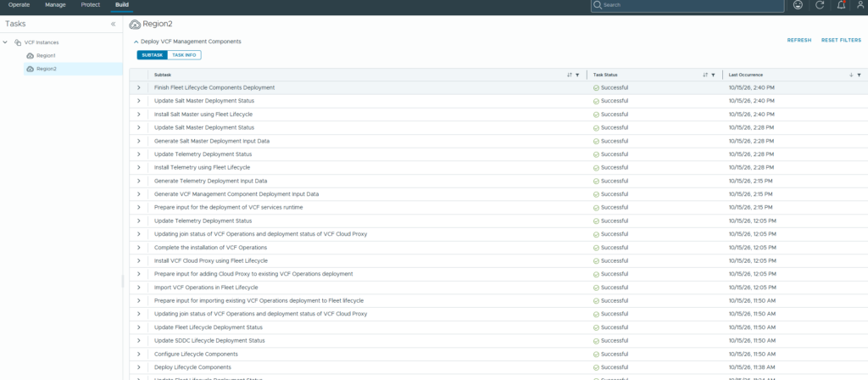Sort the Subtask column

(x=569, y=75)
